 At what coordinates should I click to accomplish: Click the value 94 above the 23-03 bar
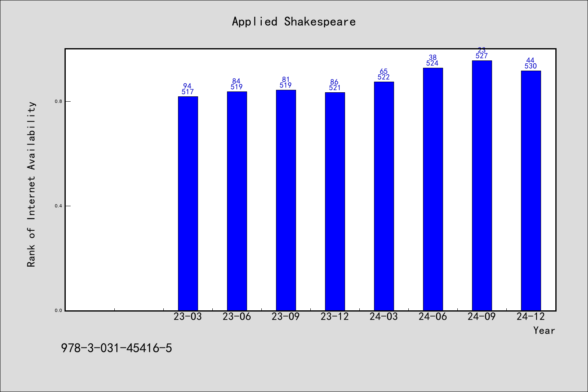187,86
